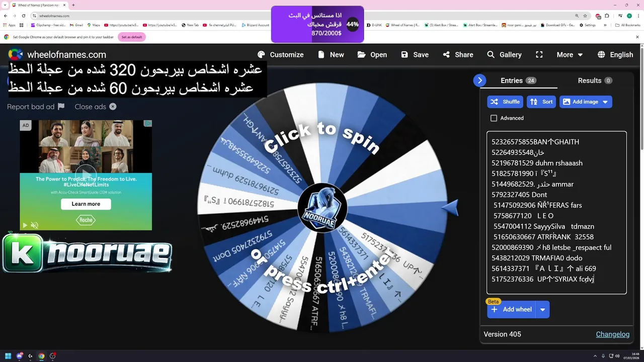Share the wheel
The image size is (644, 362).
(x=458, y=55)
